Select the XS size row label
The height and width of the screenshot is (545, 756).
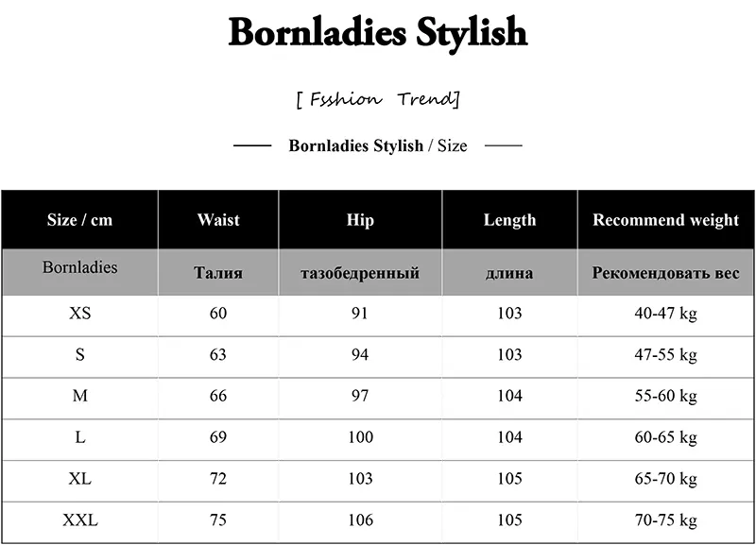79,314
